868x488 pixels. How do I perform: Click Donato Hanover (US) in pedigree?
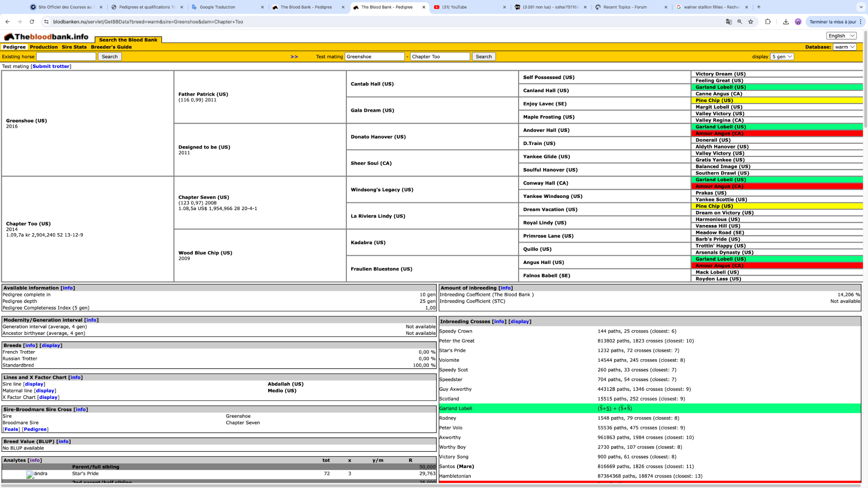pyautogui.click(x=378, y=137)
